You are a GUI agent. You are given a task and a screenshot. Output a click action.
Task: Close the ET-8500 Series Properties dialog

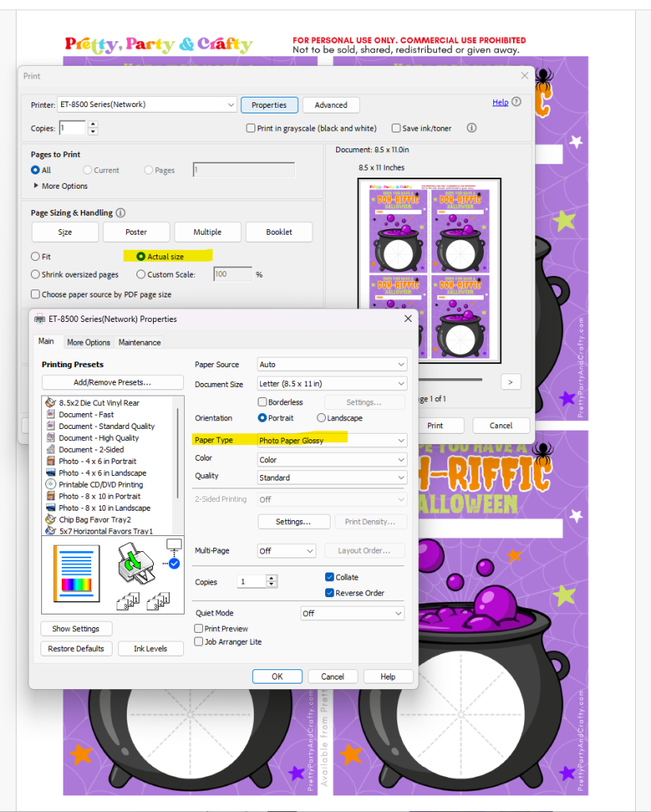click(x=408, y=319)
